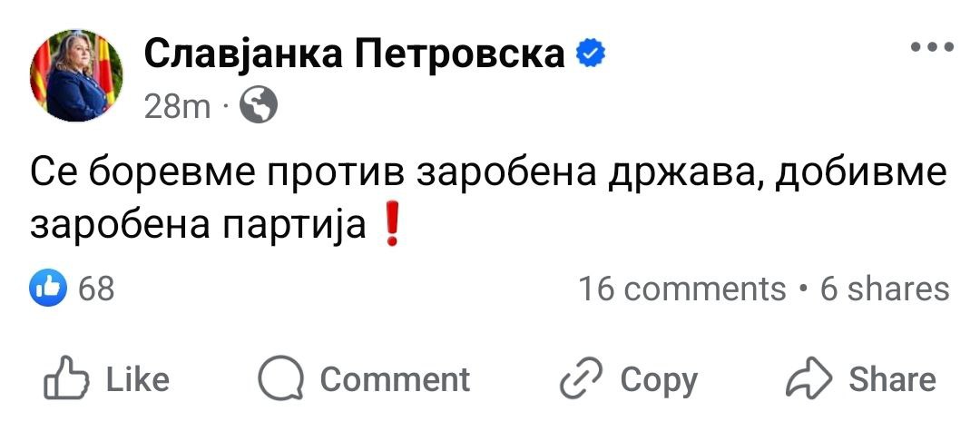The height and width of the screenshot is (431, 980).
Task: Open the 16 comments link
Action: click(x=682, y=289)
